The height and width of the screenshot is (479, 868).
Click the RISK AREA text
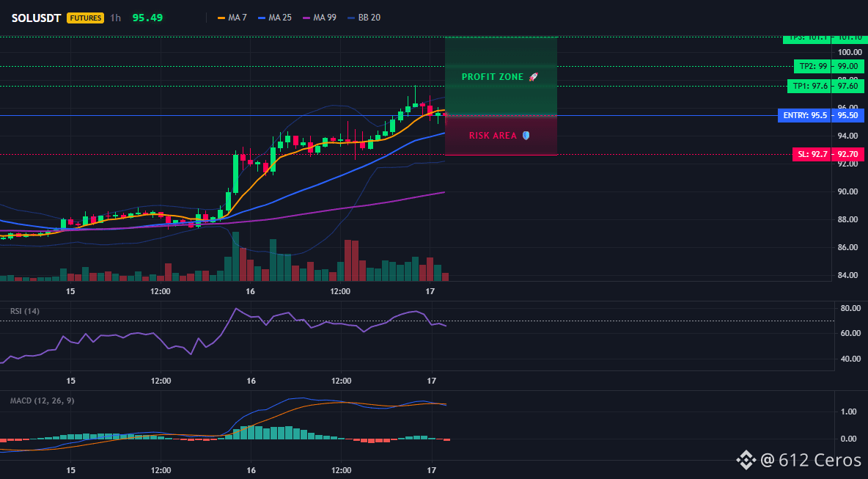pos(493,136)
